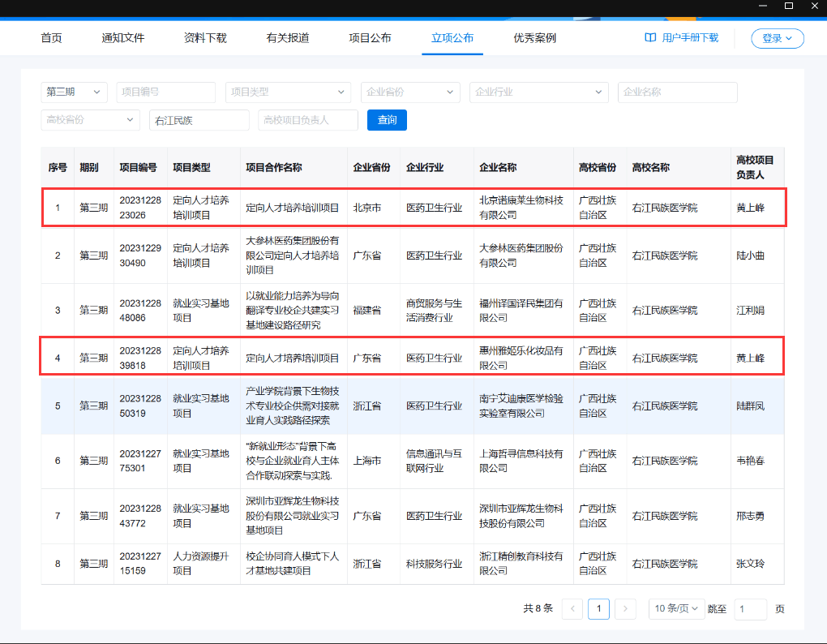Click the 查询 search button
The height and width of the screenshot is (644, 827).
coord(387,120)
